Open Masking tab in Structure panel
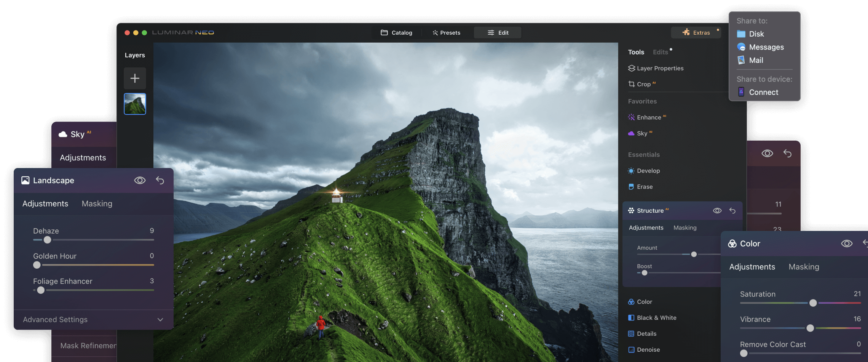This screenshot has width=868, height=362. 685,227
